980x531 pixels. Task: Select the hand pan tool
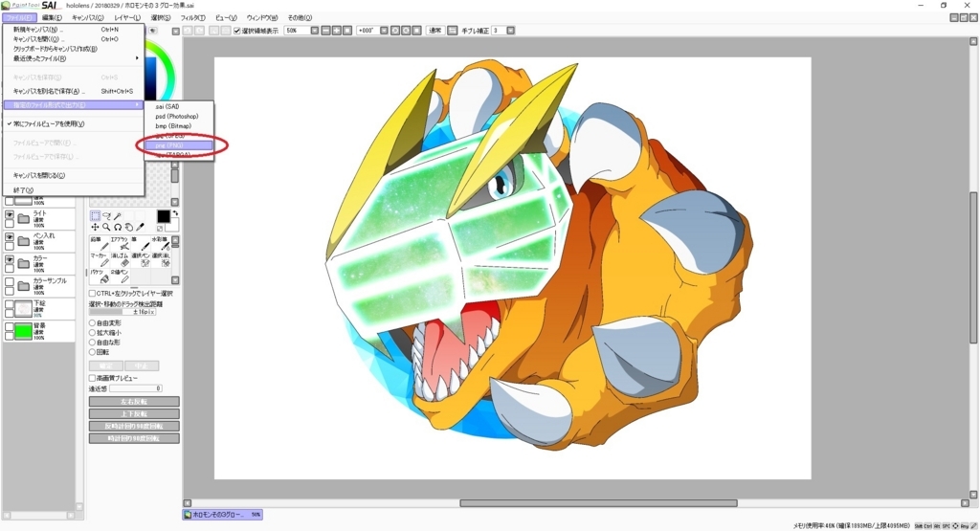tap(129, 228)
